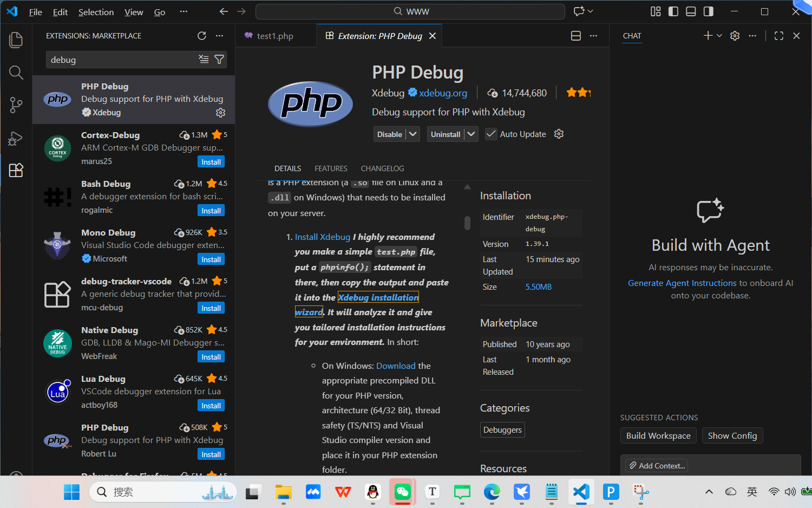
Task: Open chat settings gear
Action: [x=735, y=36]
